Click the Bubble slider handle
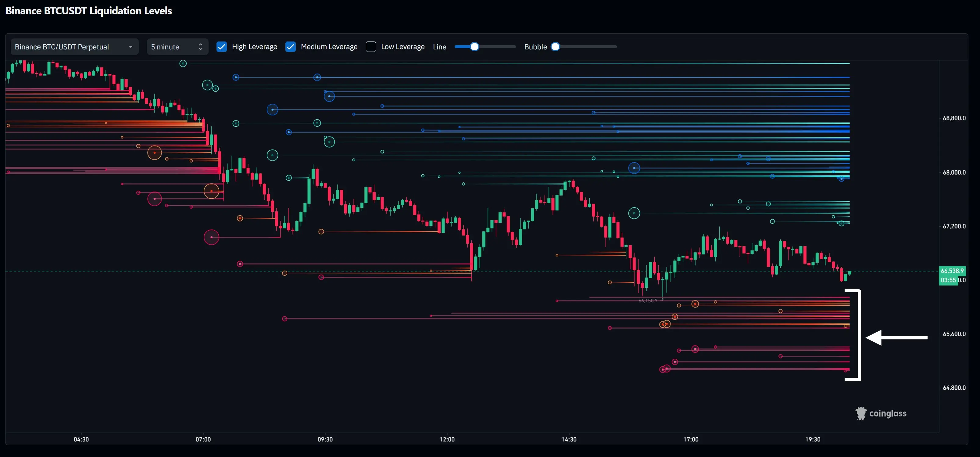 (x=556, y=47)
